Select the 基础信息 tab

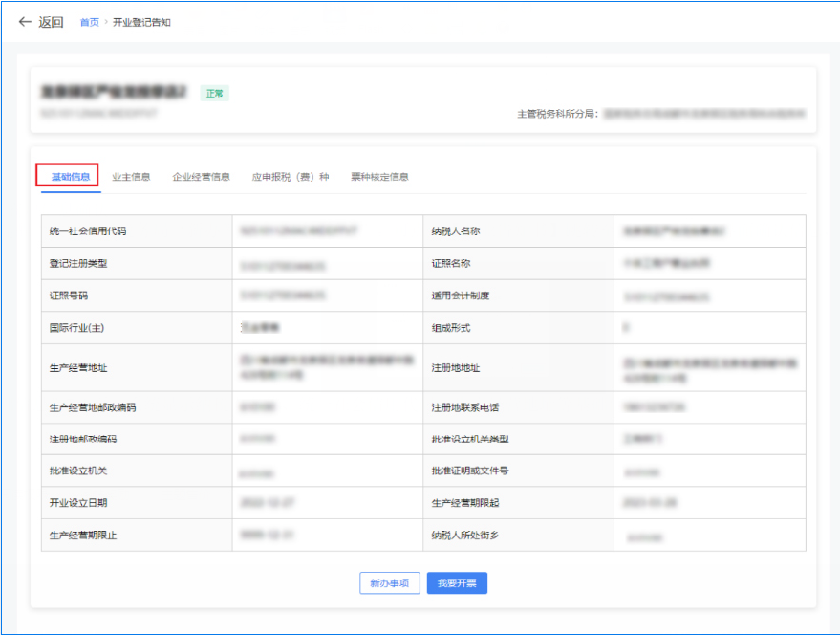pos(70,177)
